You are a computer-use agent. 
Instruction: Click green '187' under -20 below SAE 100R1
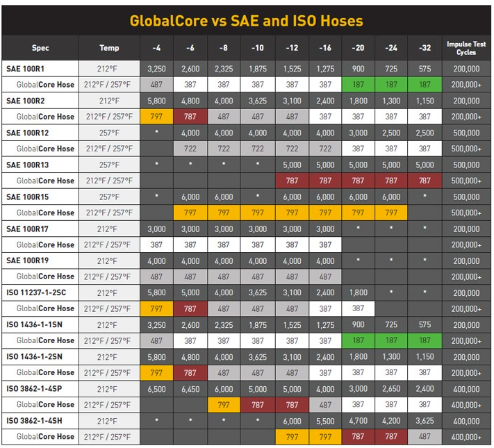click(x=358, y=85)
